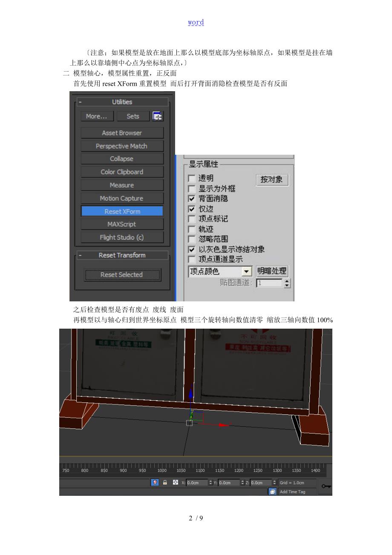Open the Measure utility

click(122, 185)
